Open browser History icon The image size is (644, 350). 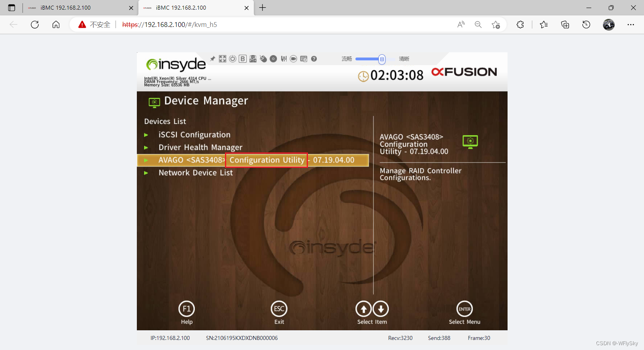pos(586,25)
